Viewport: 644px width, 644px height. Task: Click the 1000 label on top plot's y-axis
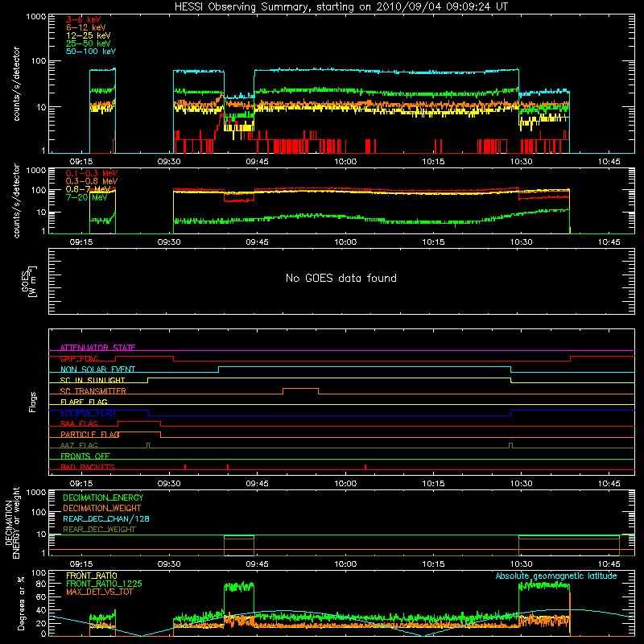pos(35,17)
